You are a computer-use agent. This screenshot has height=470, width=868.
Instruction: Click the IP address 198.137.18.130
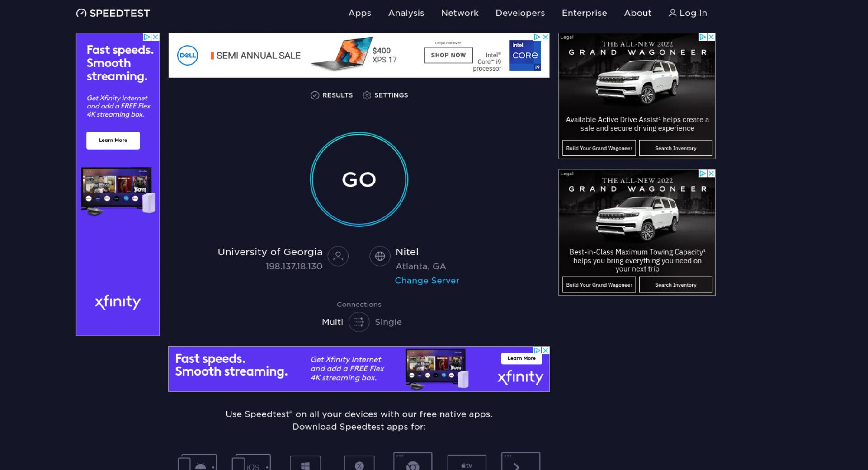[x=294, y=266]
